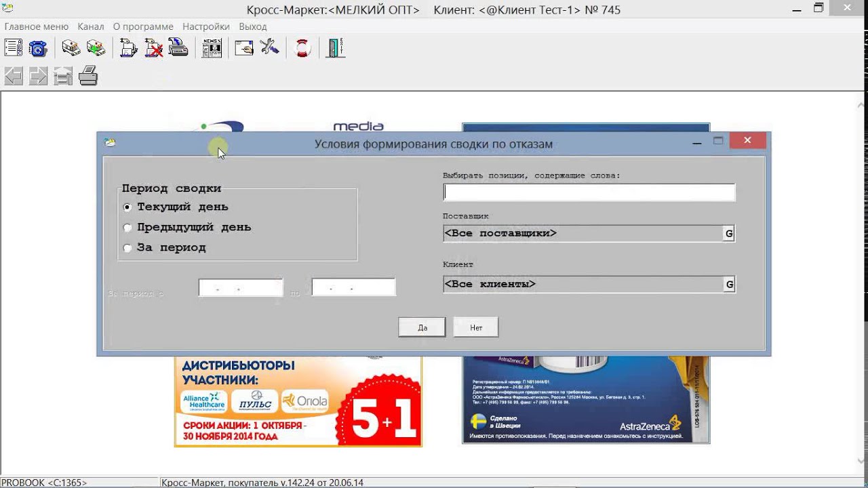Open the Настройки menu

(206, 26)
